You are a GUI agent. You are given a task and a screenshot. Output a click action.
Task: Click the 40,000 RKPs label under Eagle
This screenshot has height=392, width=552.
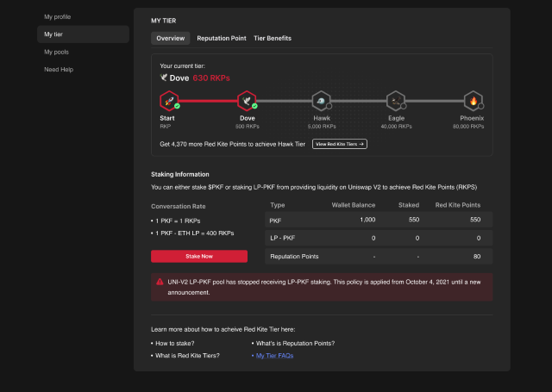[x=397, y=126]
